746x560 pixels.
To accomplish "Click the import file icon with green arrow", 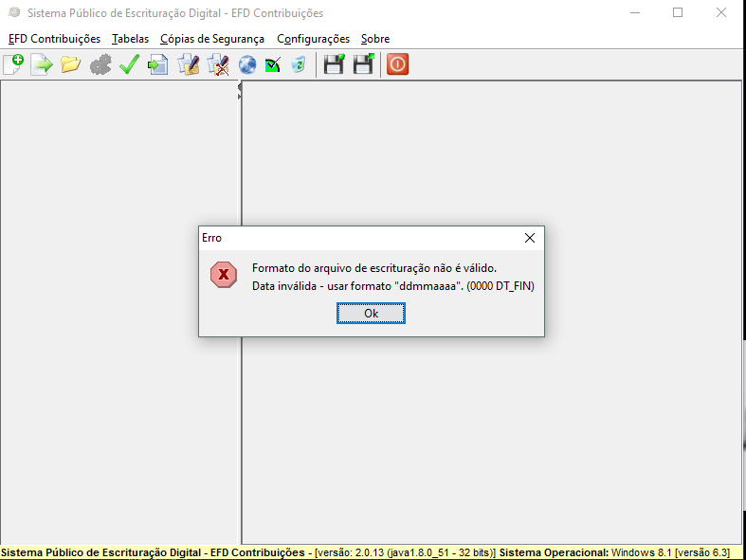I will pos(42,64).
